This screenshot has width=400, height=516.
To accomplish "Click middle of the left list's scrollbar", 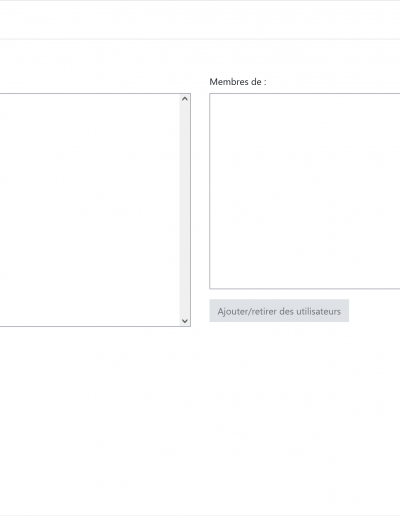I will click(185, 210).
